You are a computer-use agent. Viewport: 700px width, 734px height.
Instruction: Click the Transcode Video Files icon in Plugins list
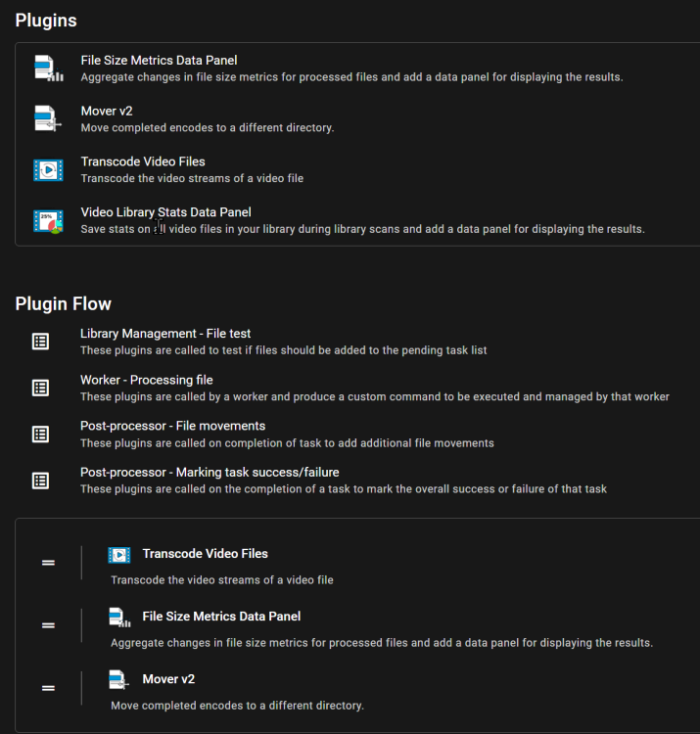48,170
